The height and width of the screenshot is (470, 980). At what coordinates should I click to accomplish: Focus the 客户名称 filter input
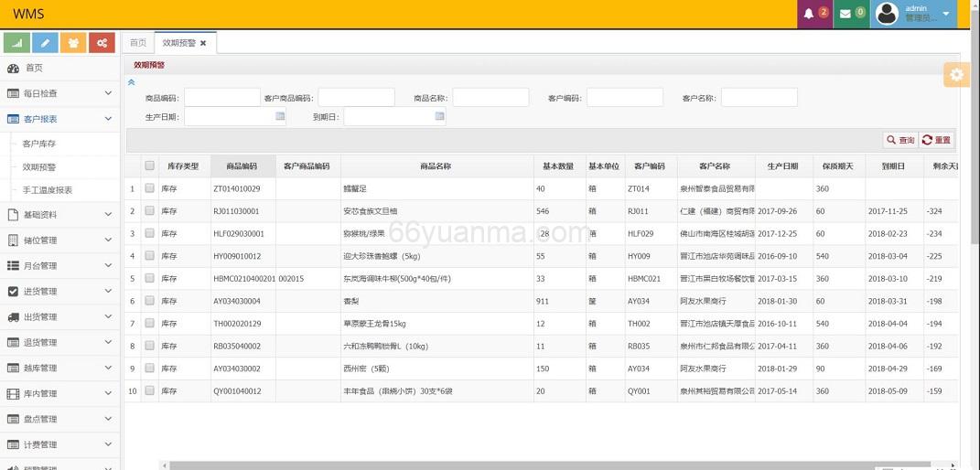coord(759,98)
